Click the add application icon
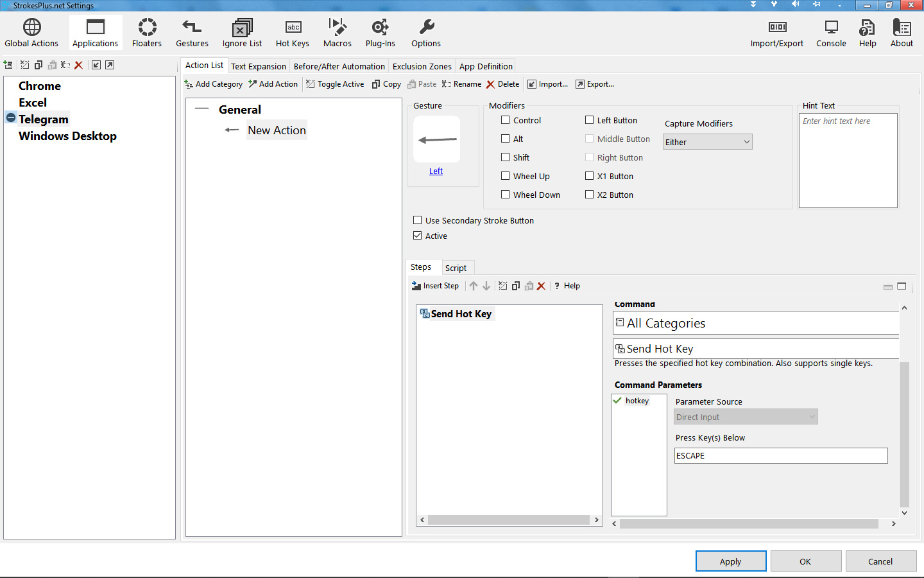The image size is (924, 578). point(8,65)
